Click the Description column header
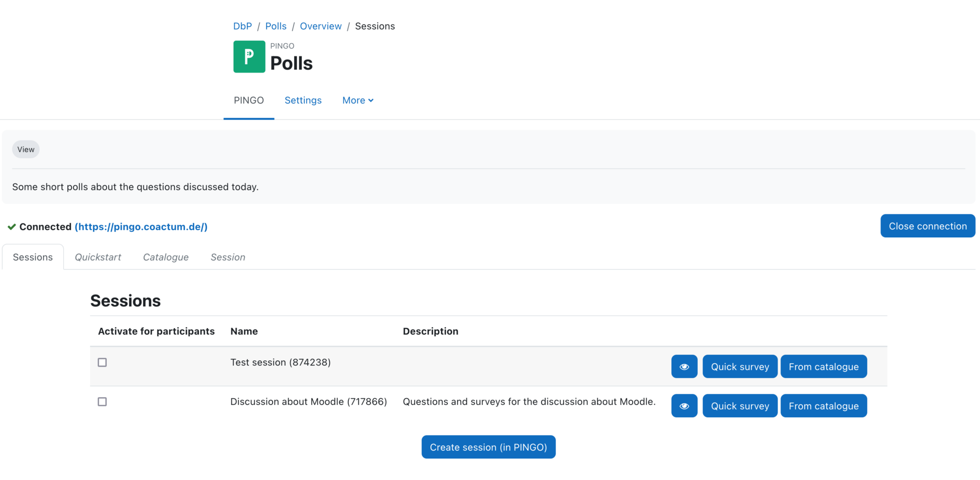 (x=431, y=331)
